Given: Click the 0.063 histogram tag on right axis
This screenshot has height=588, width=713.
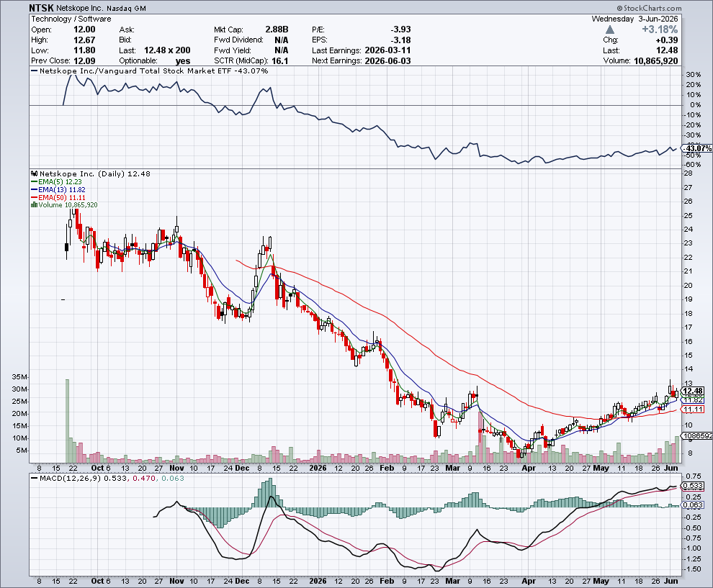Looking at the screenshot, I should 694,505.
